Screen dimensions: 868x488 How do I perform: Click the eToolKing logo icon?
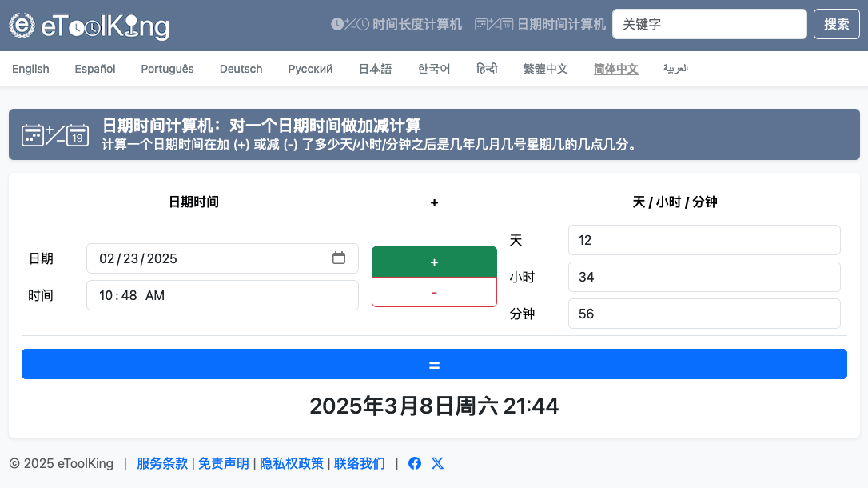(22, 26)
